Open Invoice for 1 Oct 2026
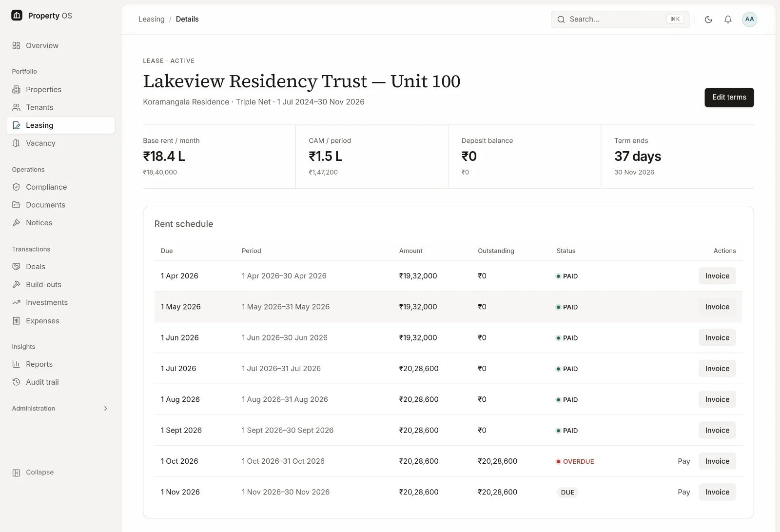 717,461
